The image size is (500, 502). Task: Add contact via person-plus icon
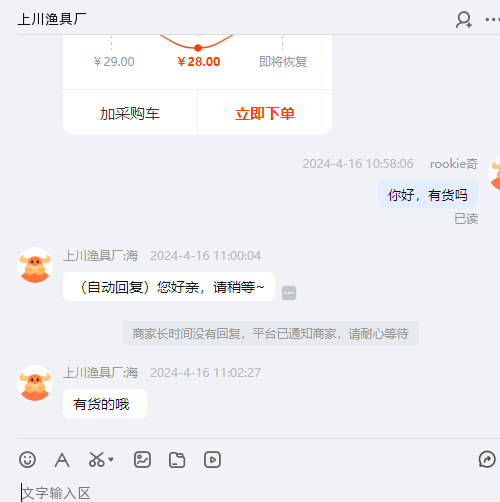coord(464,20)
